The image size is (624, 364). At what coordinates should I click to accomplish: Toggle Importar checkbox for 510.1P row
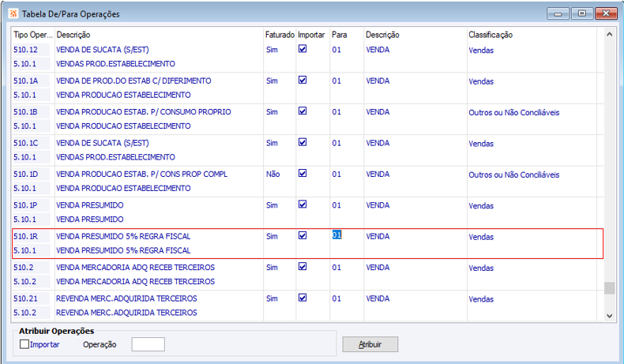303,204
